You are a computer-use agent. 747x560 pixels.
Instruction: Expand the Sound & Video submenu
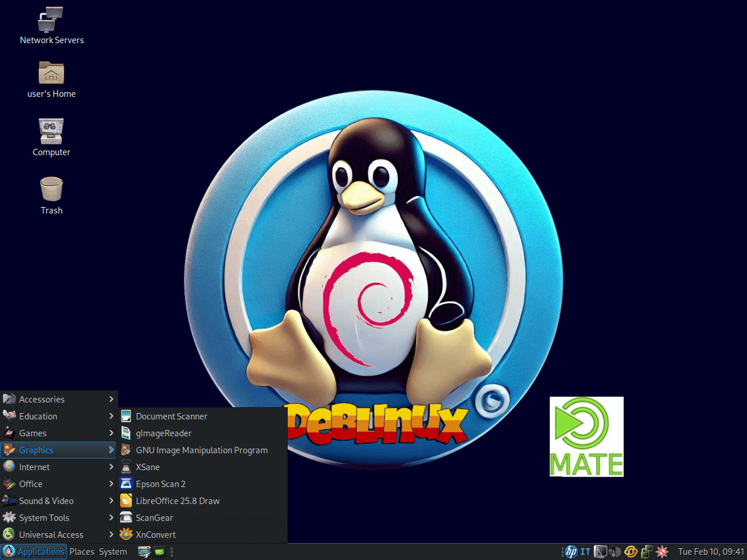58,501
